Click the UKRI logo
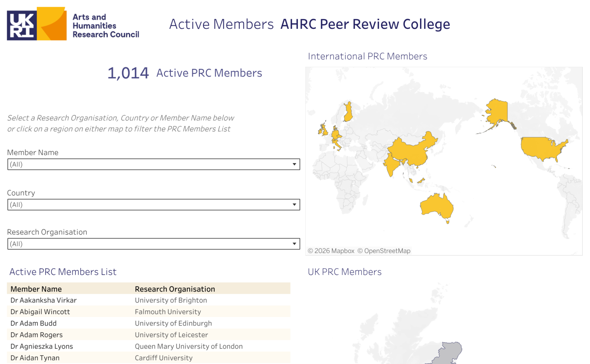The image size is (590, 364). tap(36, 24)
